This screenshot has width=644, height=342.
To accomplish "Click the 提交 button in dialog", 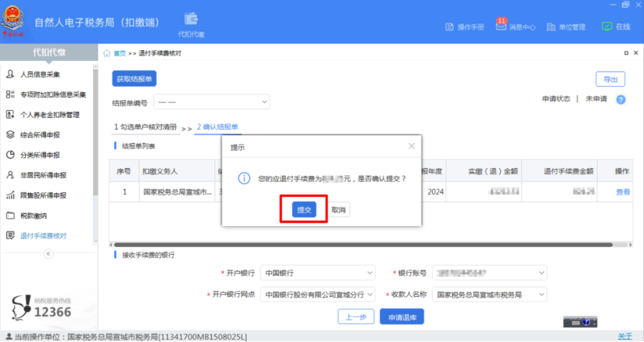I will (304, 210).
